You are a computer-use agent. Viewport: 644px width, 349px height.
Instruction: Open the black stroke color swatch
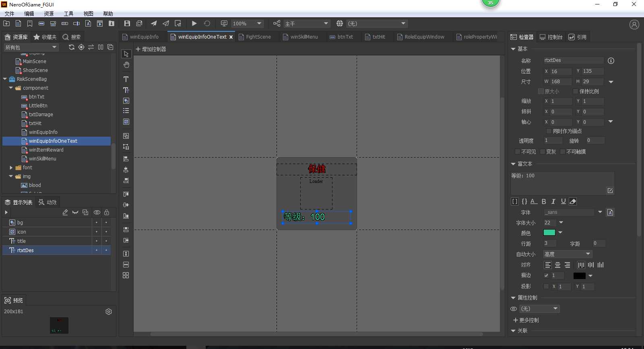[x=579, y=275]
